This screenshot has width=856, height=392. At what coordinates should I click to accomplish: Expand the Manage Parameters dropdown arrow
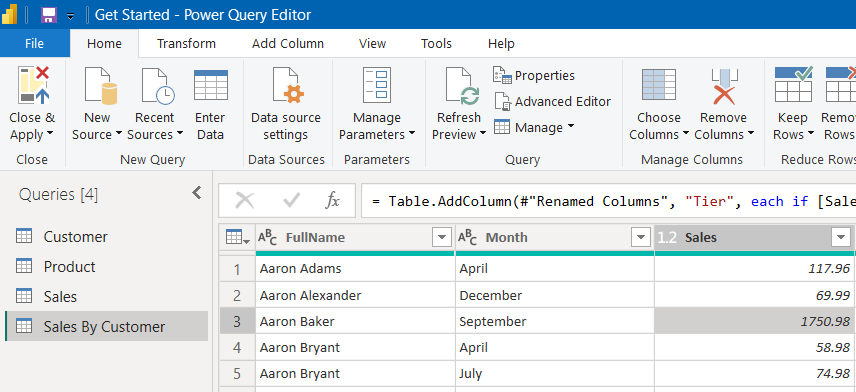(412, 134)
